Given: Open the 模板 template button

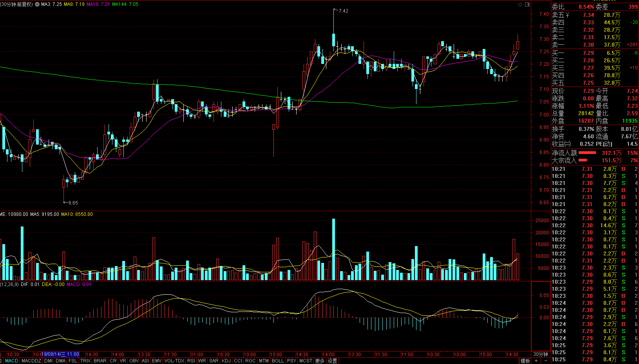Looking at the screenshot, I should coord(525,360).
